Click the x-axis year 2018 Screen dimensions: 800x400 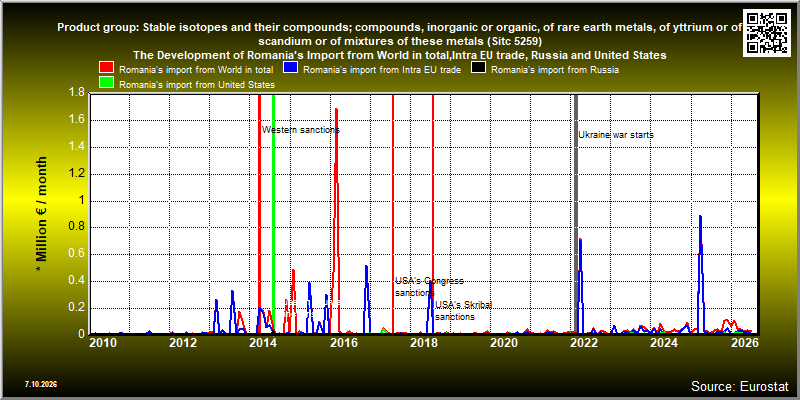click(423, 342)
